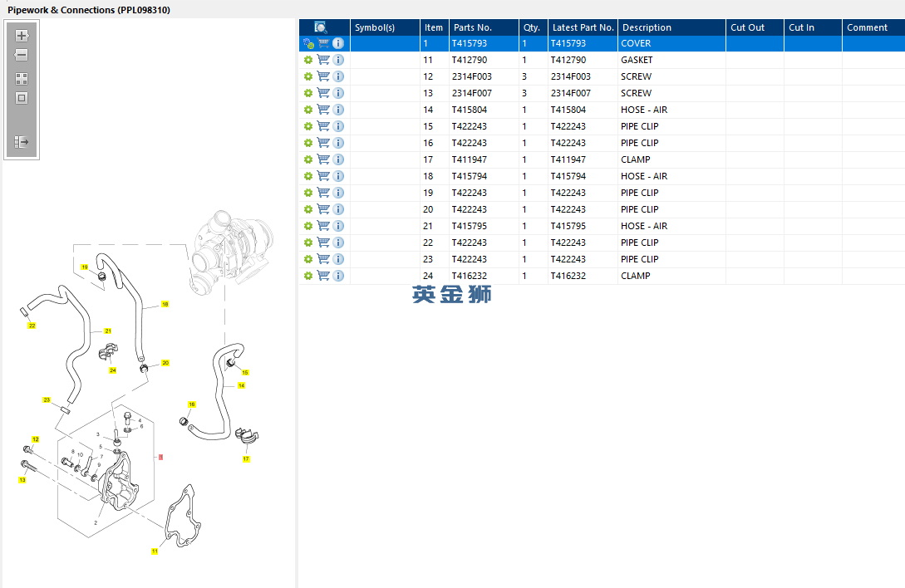Select the Parts No. cell 2314F007
Screen dimensions: 905x588
(x=484, y=93)
